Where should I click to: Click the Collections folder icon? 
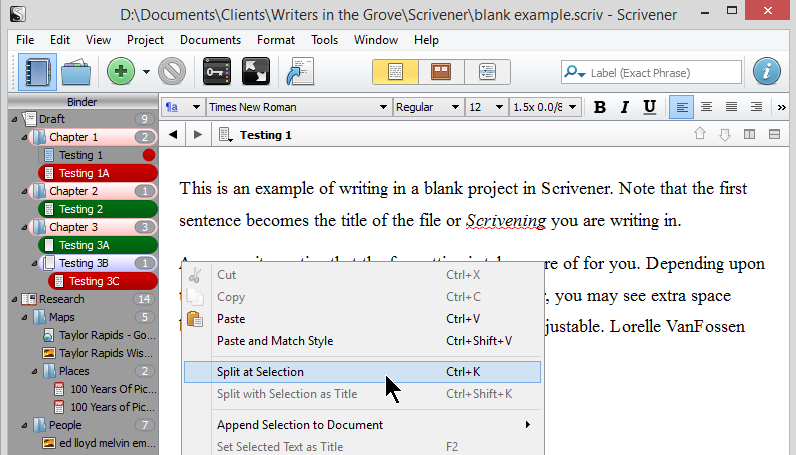point(78,71)
